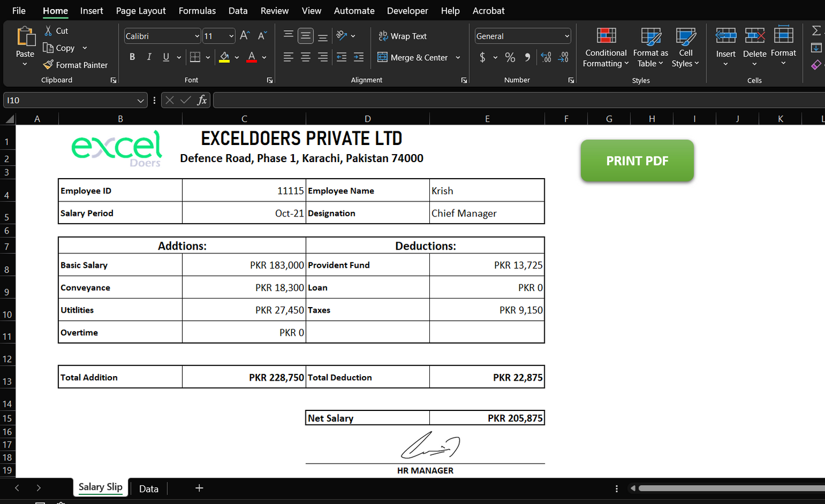This screenshot has height=504, width=825.
Task: Open the Merge & Center dropdown arrow
Action: point(458,58)
